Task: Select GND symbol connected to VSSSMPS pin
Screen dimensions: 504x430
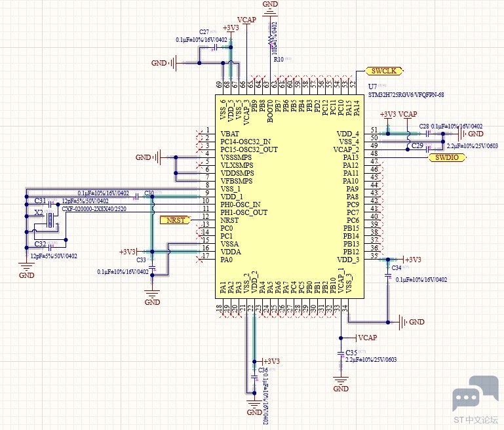Action: point(149,157)
